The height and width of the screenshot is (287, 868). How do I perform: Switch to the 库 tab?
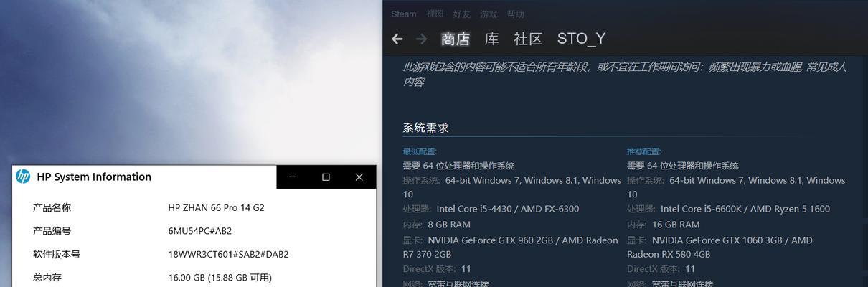point(491,39)
